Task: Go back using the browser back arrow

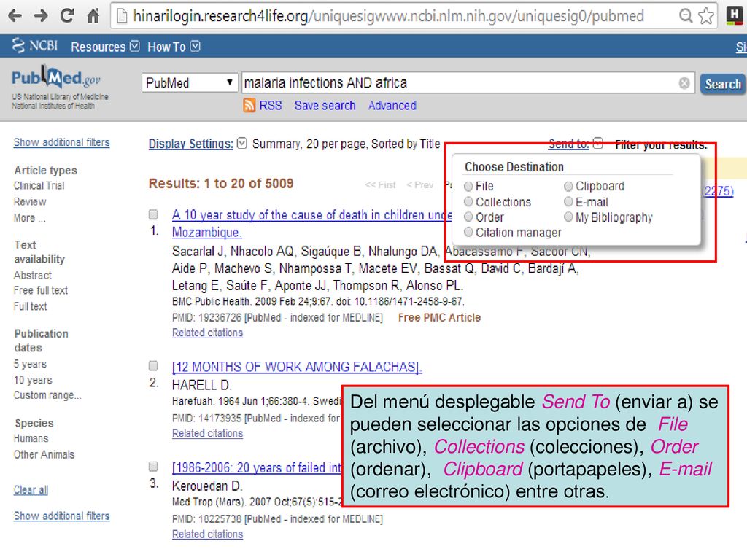Action: pos(15,16)
